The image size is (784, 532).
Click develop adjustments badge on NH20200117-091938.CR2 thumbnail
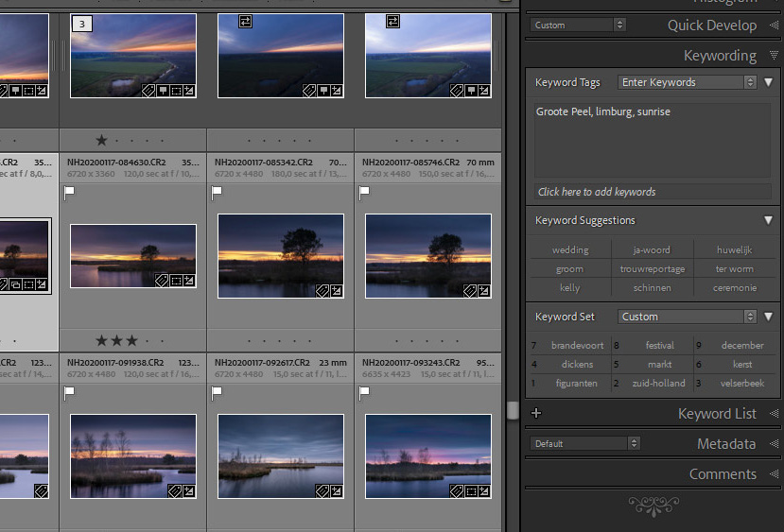189,491
